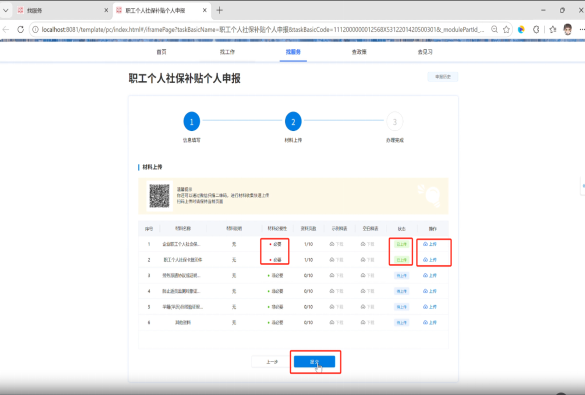Click the page title 职工个人社保补贴个人申报

184,78
